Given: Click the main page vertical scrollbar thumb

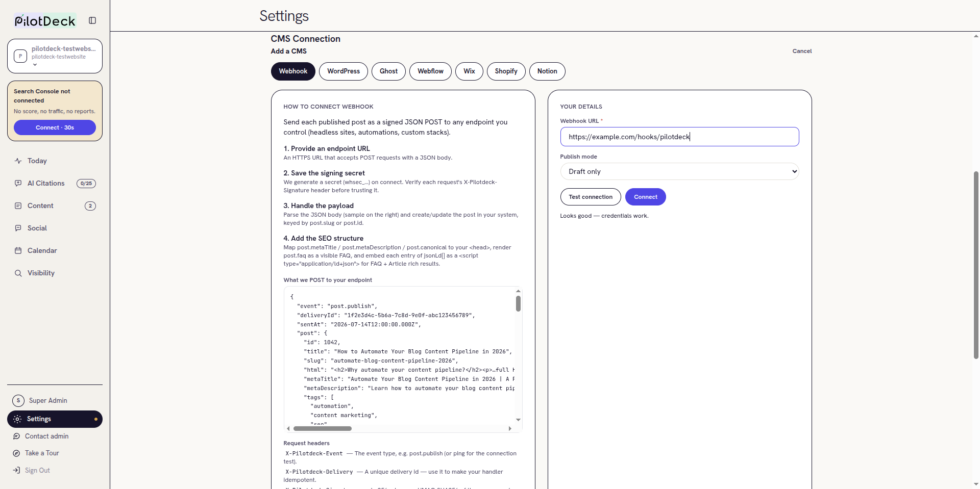Looking at the screenshot, I should [976, 265].
